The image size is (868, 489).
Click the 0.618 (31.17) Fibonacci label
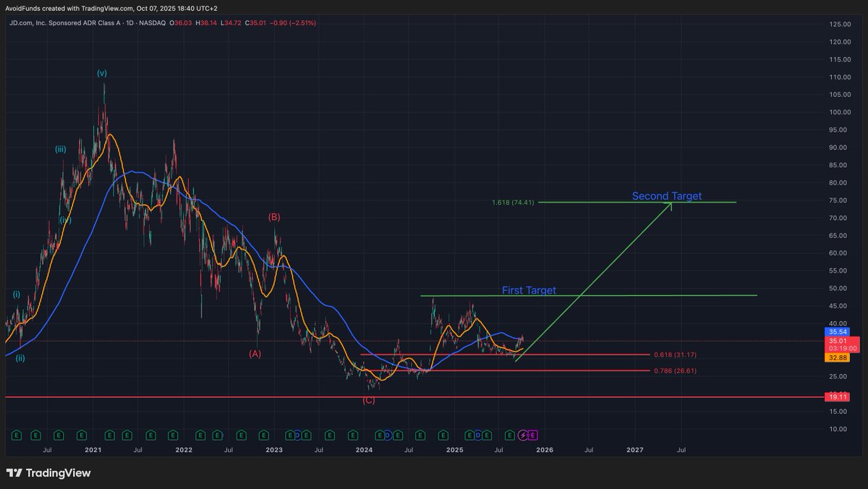(x=675, y=355)
